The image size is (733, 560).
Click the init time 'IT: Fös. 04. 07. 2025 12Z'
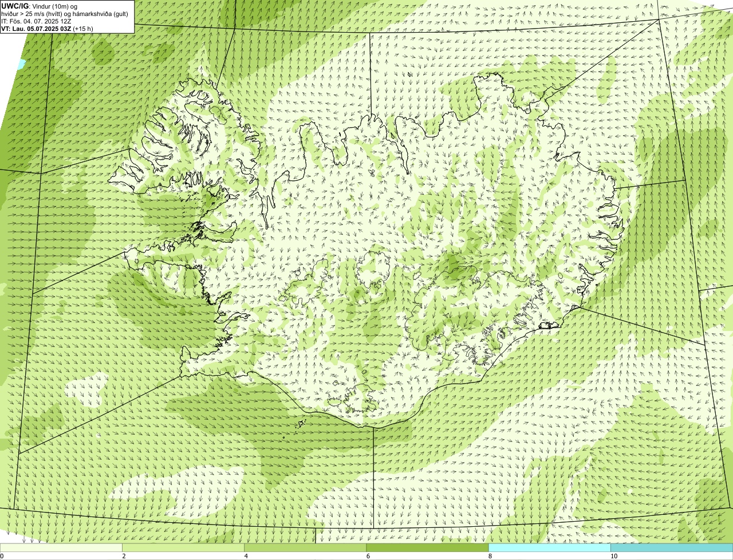pos(36,21)
